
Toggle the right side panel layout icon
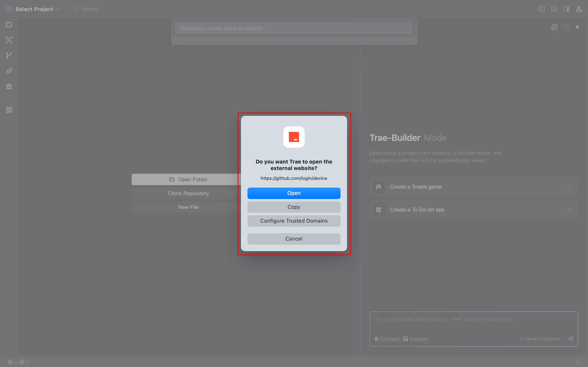click(566, 9)
